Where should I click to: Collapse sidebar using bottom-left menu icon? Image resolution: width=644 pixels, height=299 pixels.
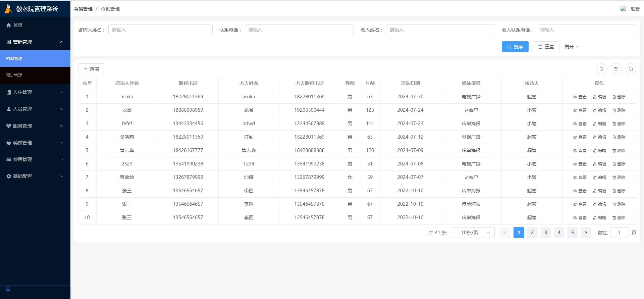point(8,289)
